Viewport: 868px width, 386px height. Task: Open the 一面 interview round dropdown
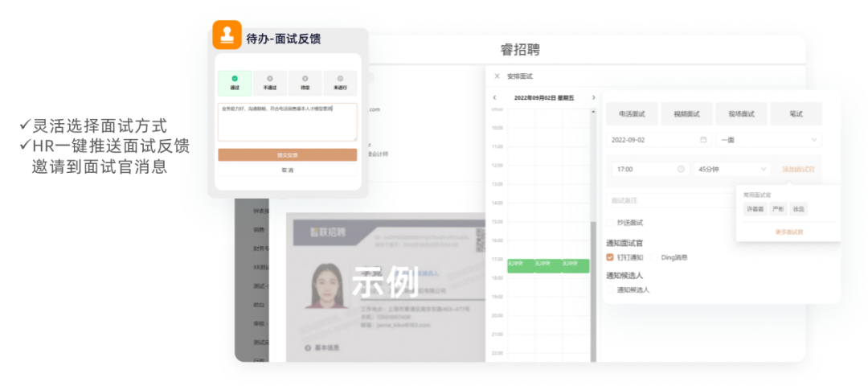coord(769,140)
